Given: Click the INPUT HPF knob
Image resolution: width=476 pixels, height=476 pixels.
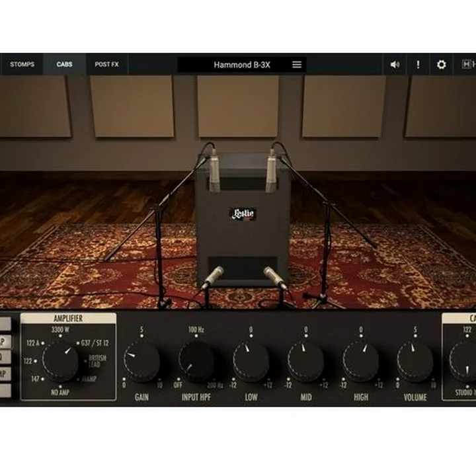Looking at the screenshot, I should point(196,361).
